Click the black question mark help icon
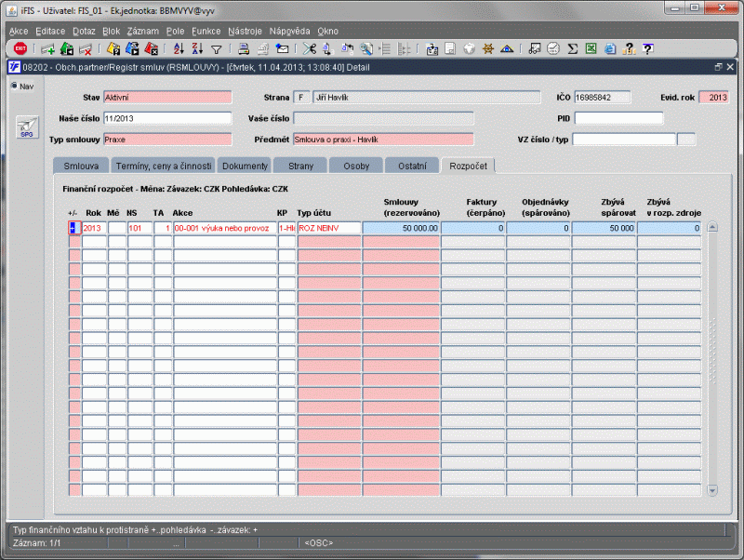This screenshot has height=560, width=744. (648, 48)
